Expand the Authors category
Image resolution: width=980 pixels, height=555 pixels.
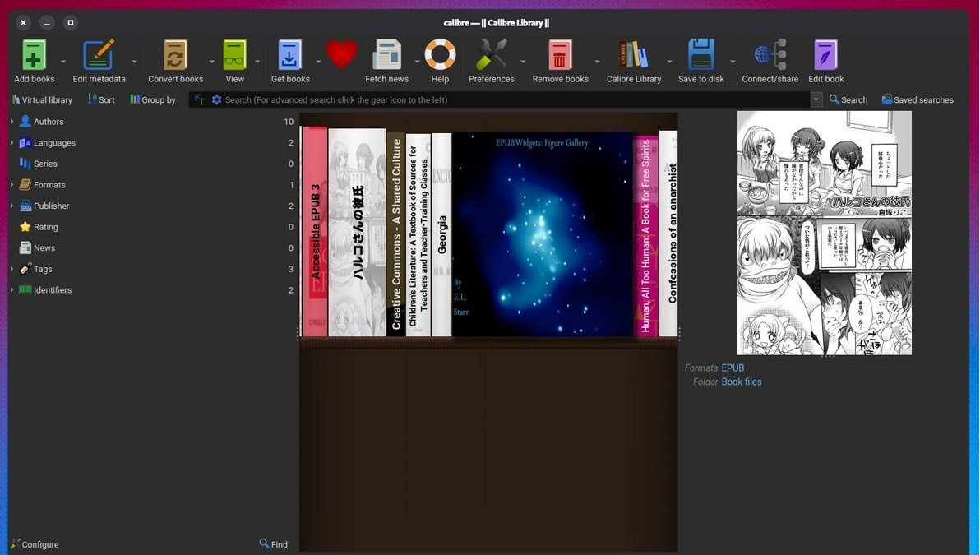12,121
